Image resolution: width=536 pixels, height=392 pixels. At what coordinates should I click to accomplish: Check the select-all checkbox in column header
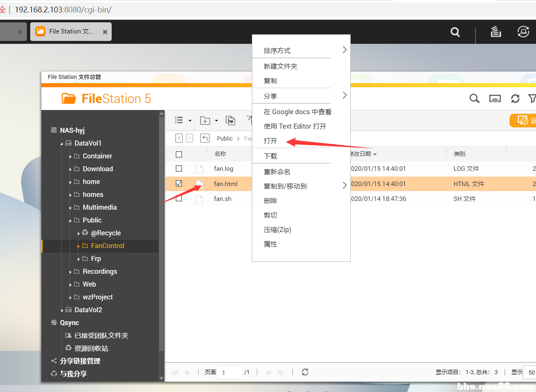coord(179,154)
